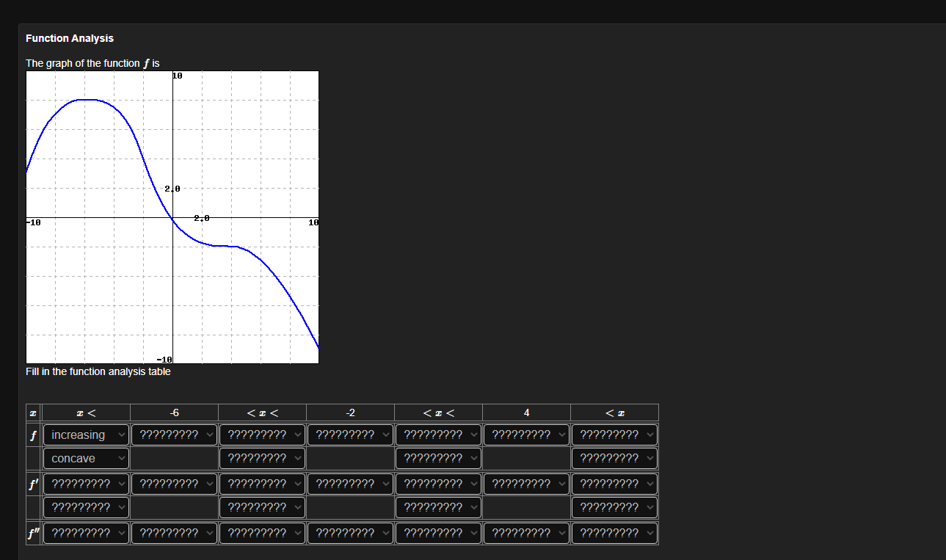Open the f row dropdown under last < x column
946x560 pixels.
[614, 434]
